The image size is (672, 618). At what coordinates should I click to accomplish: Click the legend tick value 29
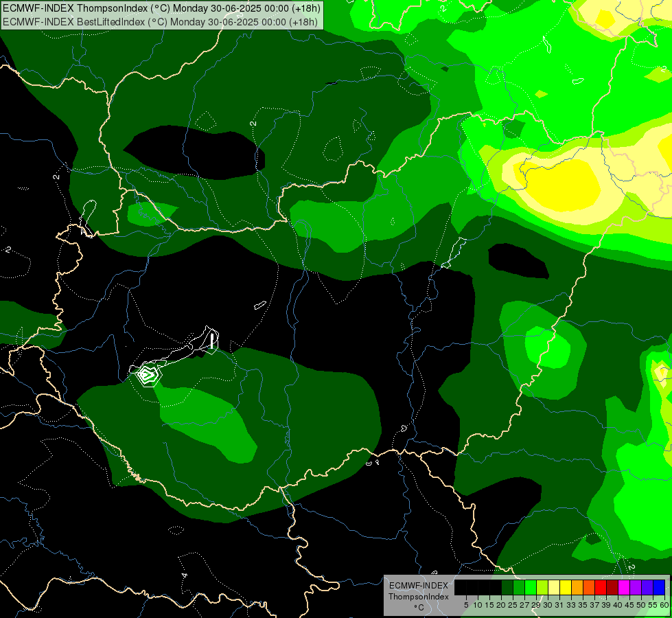point(536,605)
